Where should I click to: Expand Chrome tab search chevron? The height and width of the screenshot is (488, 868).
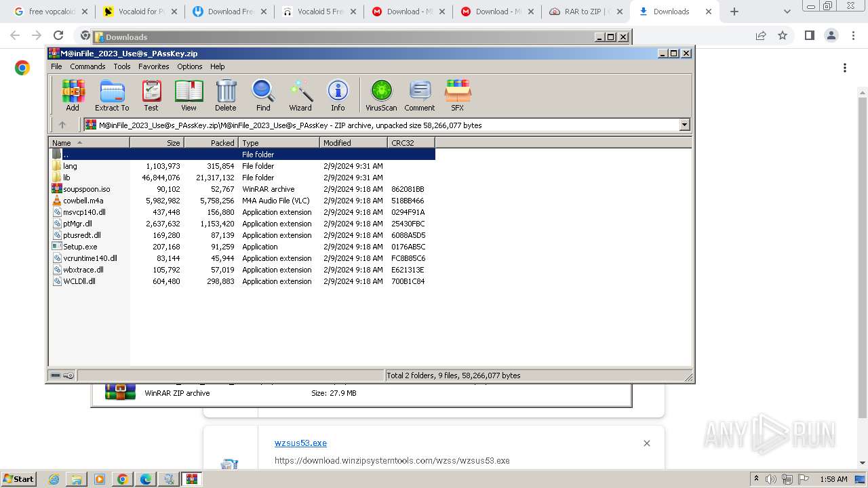(x=787, y=12)
